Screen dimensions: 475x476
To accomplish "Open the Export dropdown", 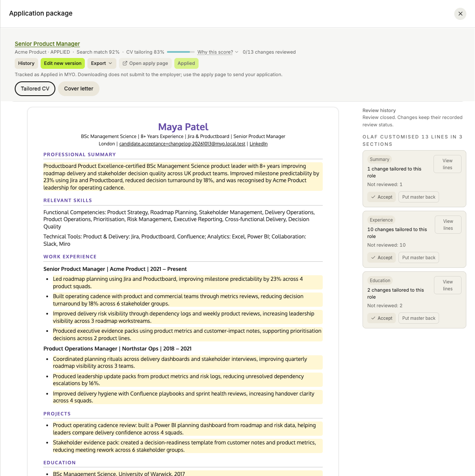I will pos(101,63).
